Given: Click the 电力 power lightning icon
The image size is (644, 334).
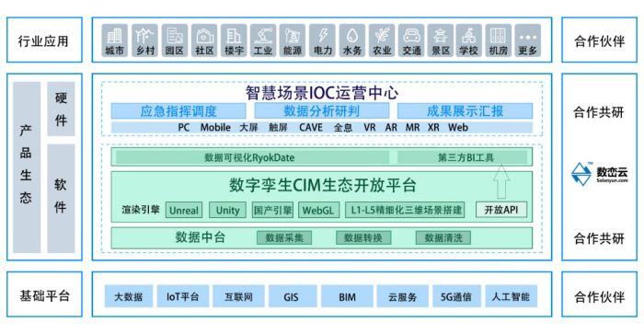Looking at the screenshot, I should point(322,40).
